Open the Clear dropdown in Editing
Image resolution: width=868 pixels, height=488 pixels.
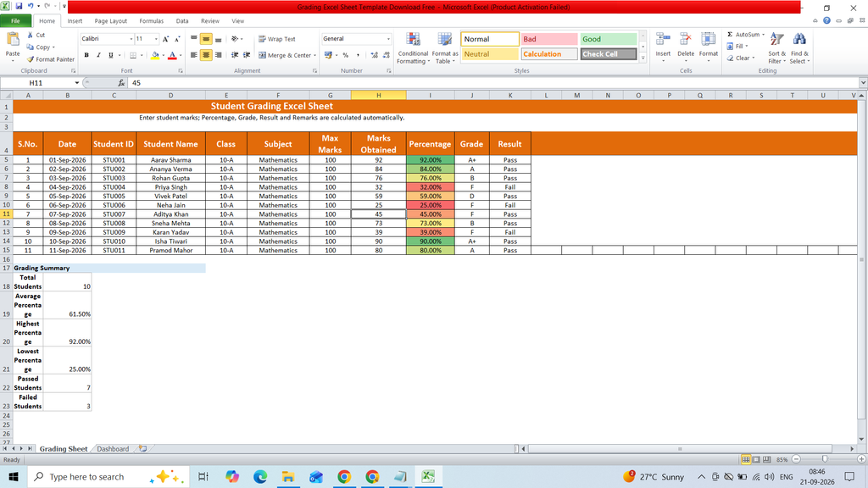tap(754, 58)
